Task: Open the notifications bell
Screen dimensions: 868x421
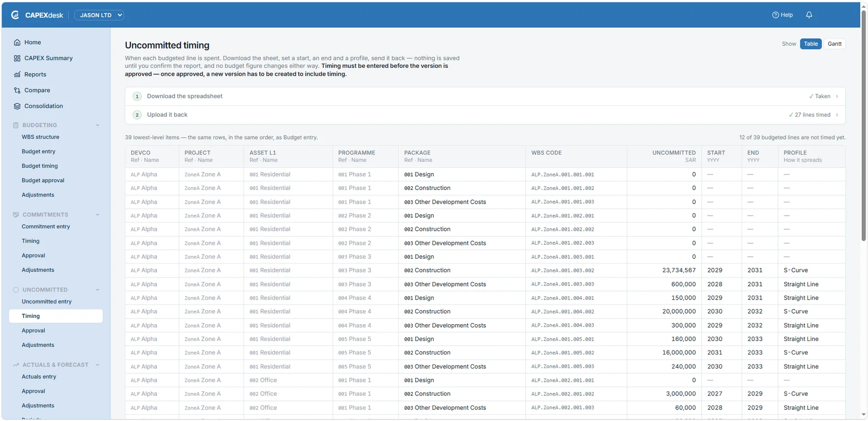Action: coord(809,15)
